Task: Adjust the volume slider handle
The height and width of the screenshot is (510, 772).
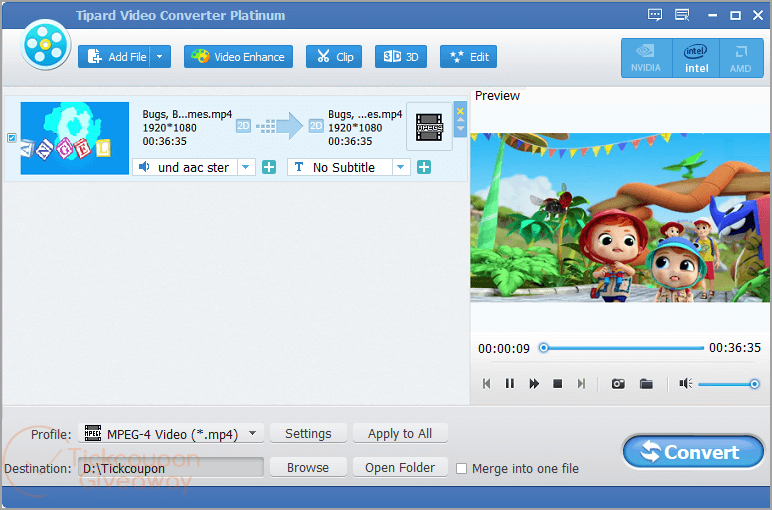Action: [x=754, y=384]
